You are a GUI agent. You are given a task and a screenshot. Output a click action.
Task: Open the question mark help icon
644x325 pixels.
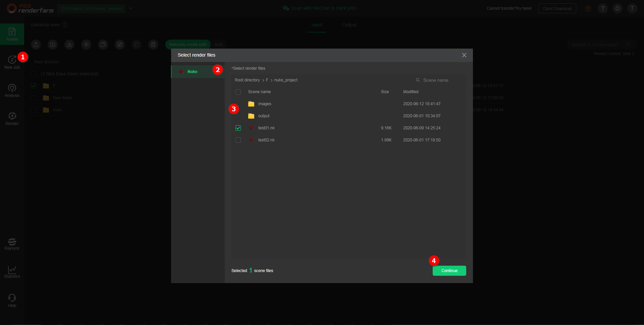[x=603, y=8]
